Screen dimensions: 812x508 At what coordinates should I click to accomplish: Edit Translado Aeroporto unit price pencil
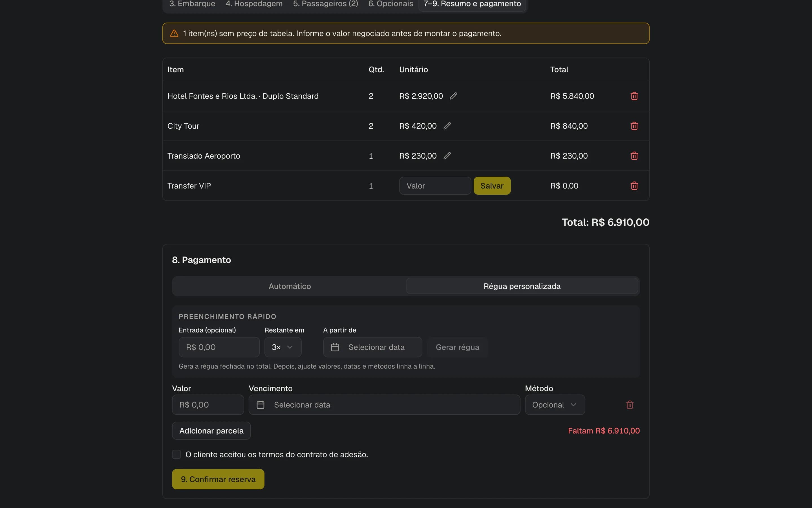(x=447, y=156)
